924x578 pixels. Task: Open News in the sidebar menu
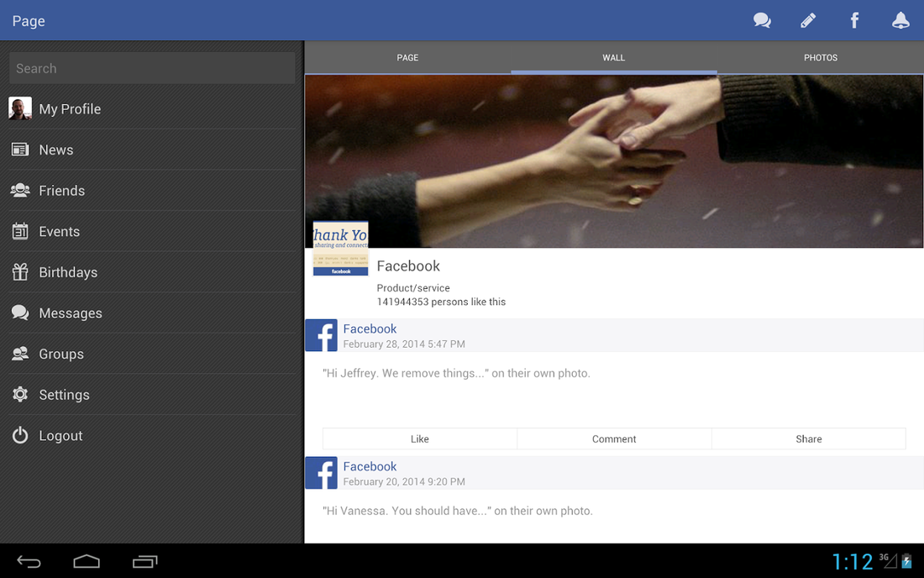pos(152,150)
